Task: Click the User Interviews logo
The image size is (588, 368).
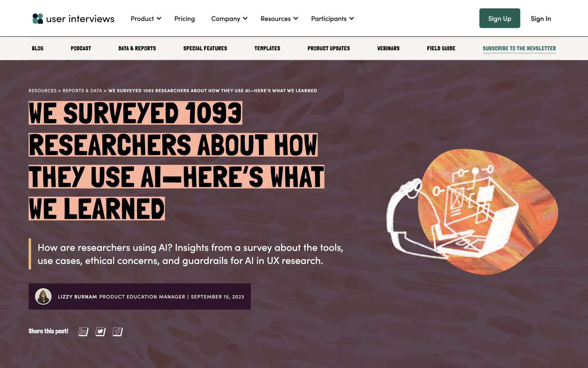Action: [73, 19]
